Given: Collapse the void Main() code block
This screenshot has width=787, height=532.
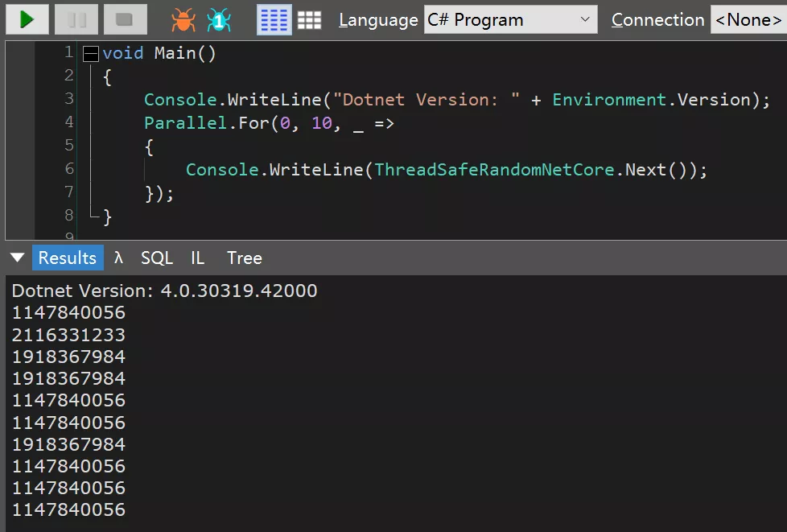Looking at the screenshot, I should [91, 54].
